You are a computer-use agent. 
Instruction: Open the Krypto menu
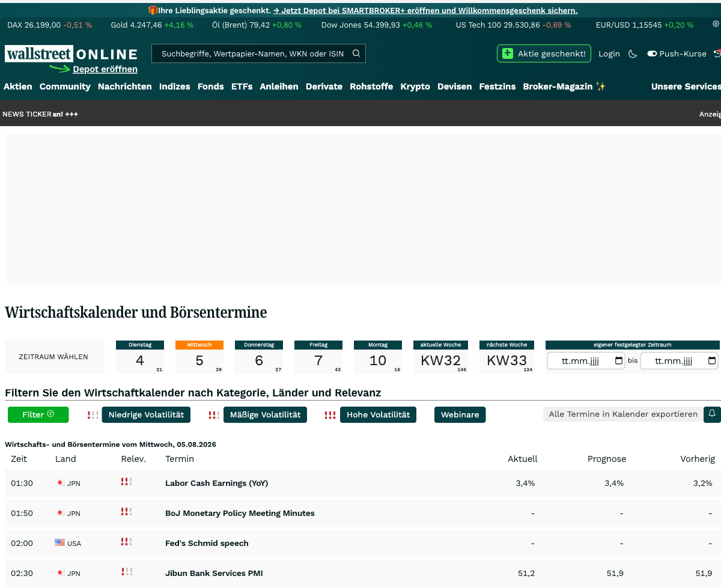tap(415, 86)
